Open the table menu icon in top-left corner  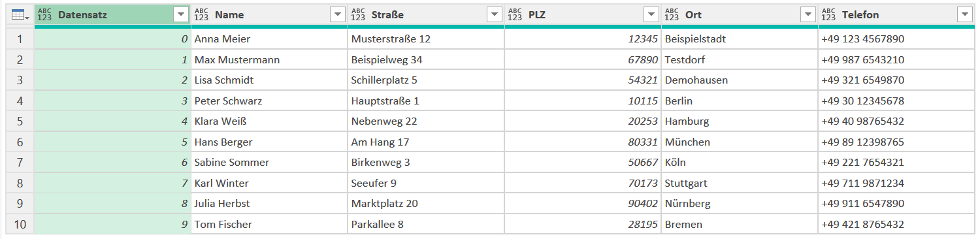(19, 14)
